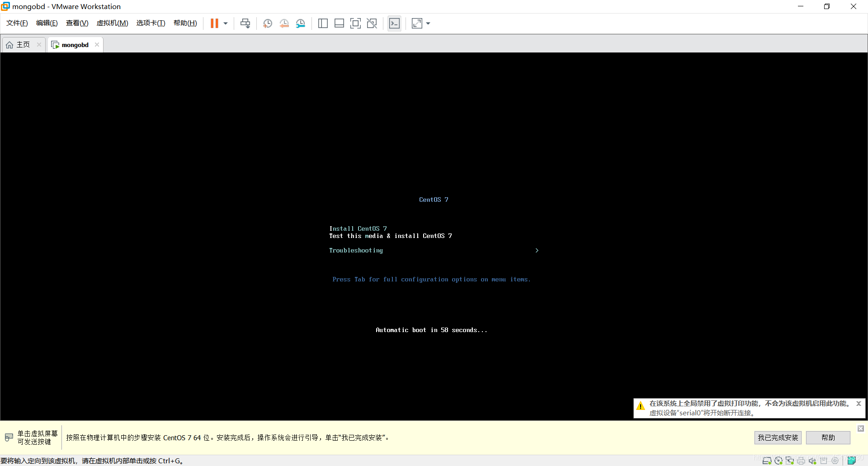Expand the stretch display dropdown arrow

tap(428, 24)
